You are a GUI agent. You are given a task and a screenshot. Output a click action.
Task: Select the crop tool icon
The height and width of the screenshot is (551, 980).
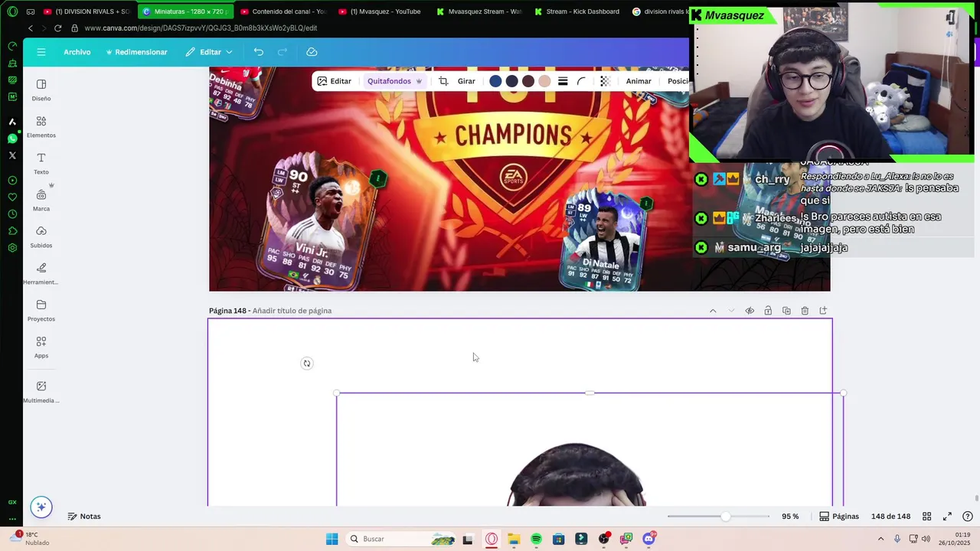pyautogui.click(x=443, y=81)
